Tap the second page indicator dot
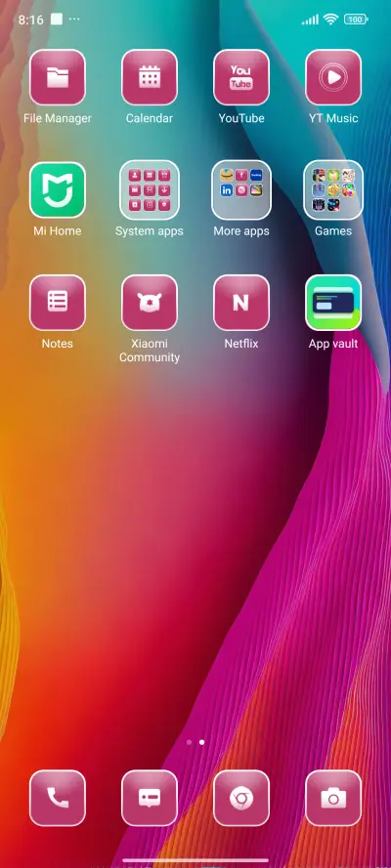Viewport: 391px width, 868px height. [201, 742]
